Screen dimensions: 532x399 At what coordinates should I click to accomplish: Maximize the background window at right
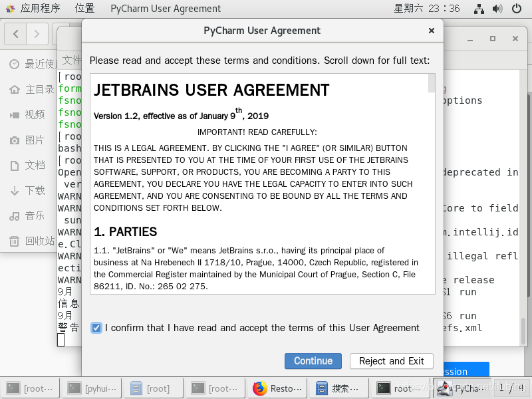493,39
